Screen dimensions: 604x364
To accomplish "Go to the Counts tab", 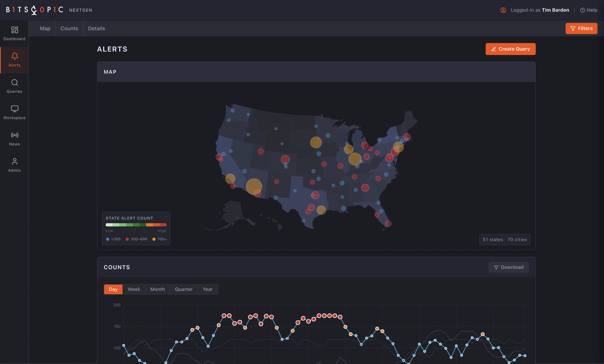I will point(69,29).
